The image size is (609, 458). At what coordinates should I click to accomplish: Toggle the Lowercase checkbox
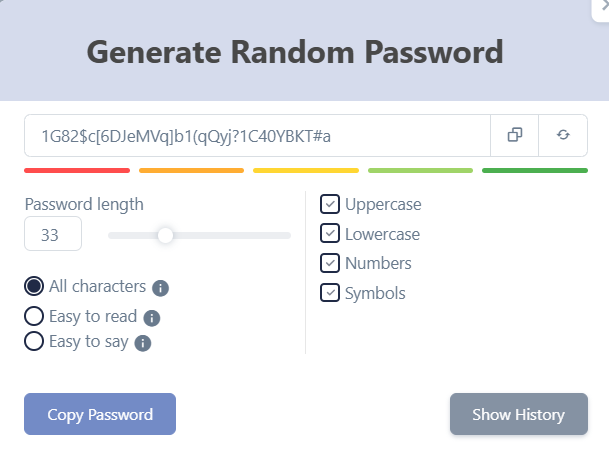(x=330, y=234)
